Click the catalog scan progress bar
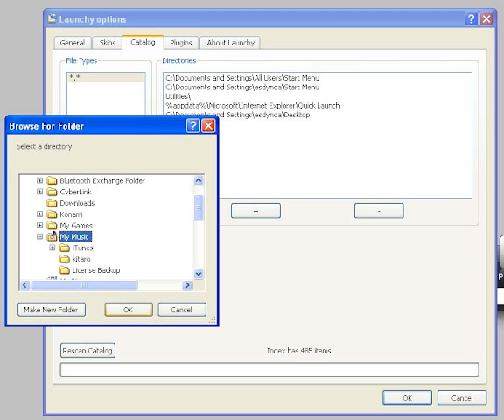Viewport: 504px width, 420px height. (x=269, y=370)
